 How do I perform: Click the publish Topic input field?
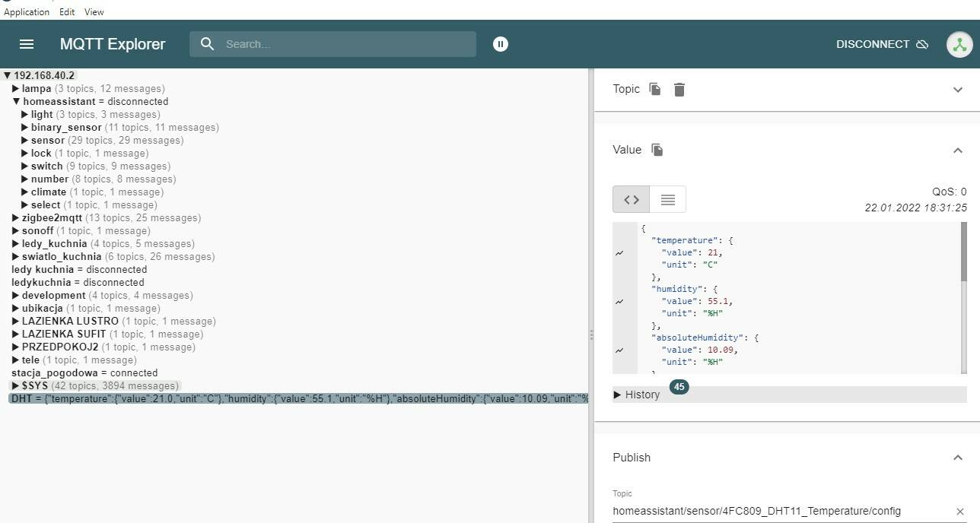click(781, 512)
